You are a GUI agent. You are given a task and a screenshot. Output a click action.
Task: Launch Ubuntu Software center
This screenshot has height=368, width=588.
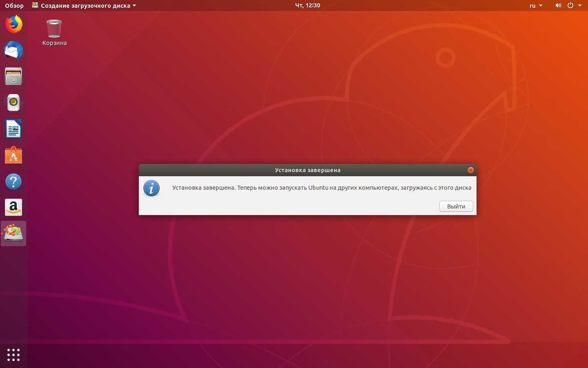(13, 155)
